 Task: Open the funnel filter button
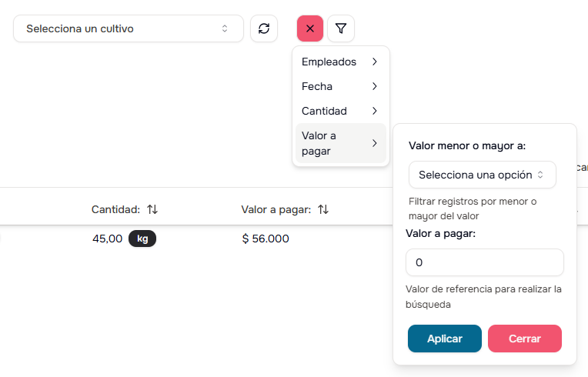341,28
